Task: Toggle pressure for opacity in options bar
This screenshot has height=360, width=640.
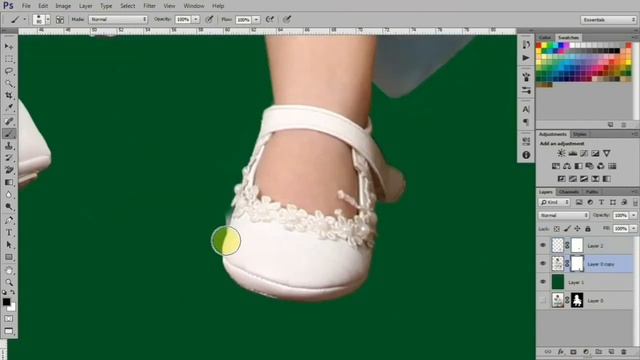Action: tap(210, 19)
